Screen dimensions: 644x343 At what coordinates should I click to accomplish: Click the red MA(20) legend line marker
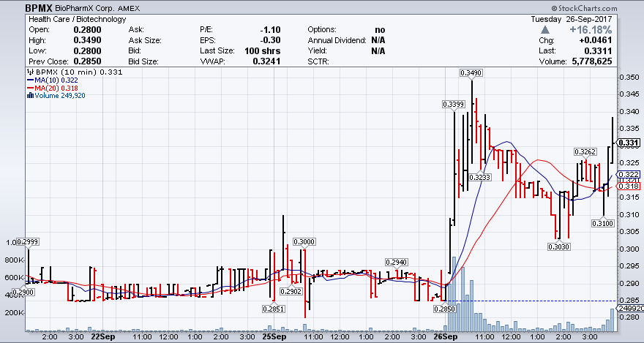click(x=30, y=88)
